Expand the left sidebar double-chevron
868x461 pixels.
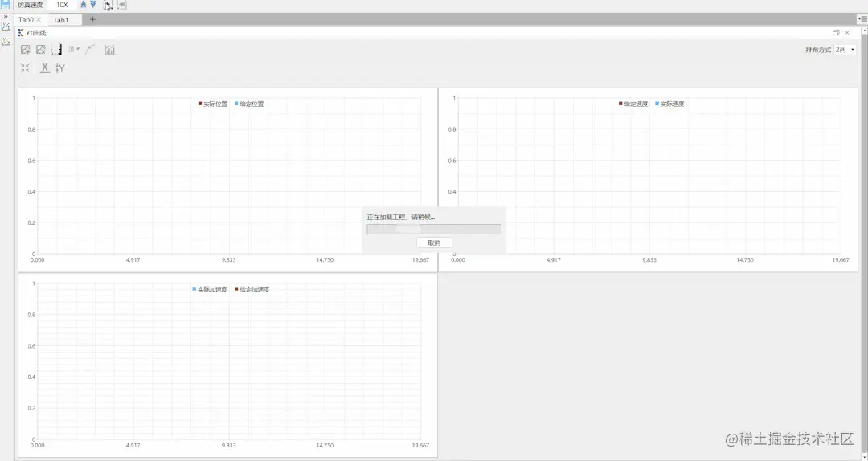[6, 17]
